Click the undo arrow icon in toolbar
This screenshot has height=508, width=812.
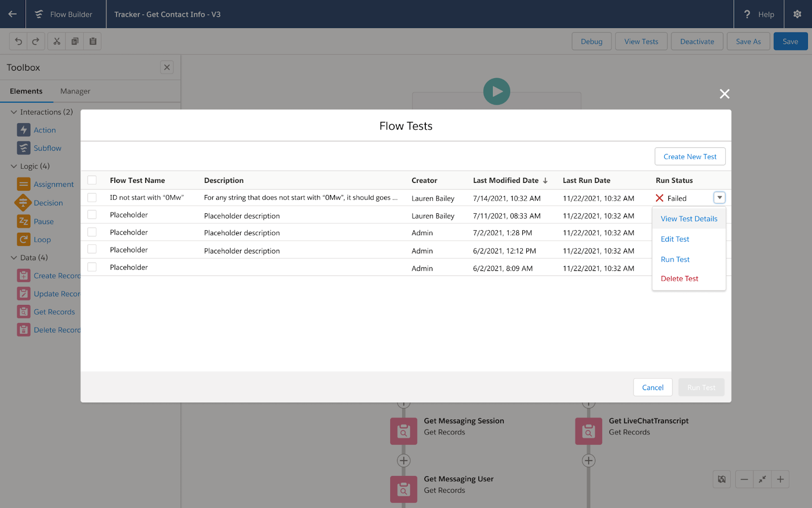click(19, 41)
